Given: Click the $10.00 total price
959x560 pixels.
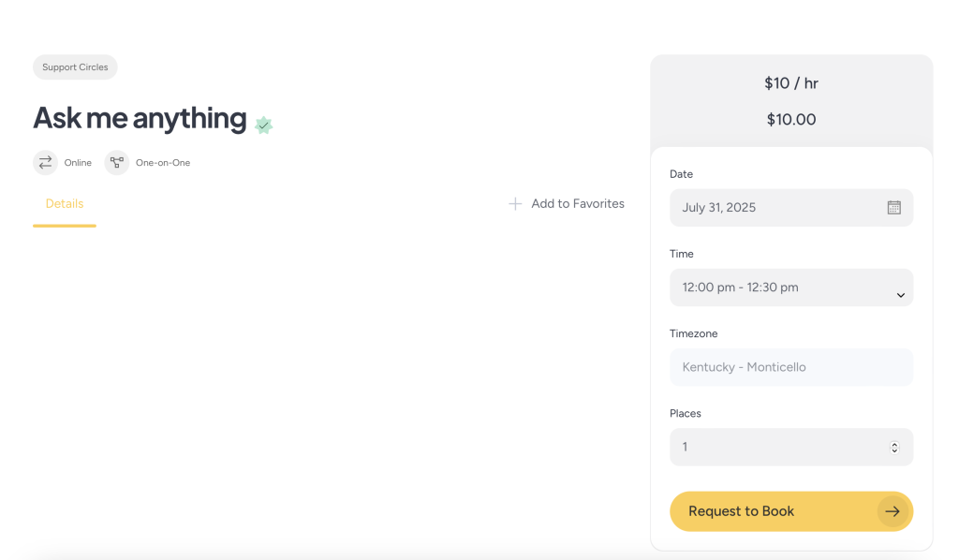Looking at the screenshot, I should [791, 120].
